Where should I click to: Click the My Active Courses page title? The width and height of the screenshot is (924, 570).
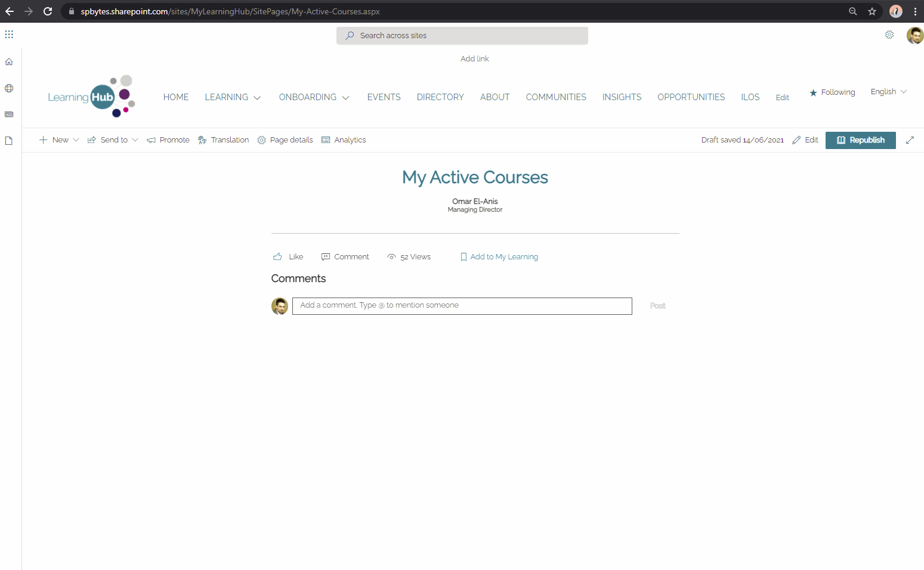tap(475, 178)
